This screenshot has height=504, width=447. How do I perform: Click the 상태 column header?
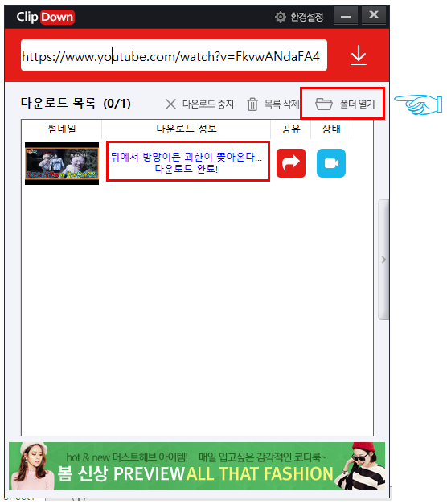coord(331,129)
